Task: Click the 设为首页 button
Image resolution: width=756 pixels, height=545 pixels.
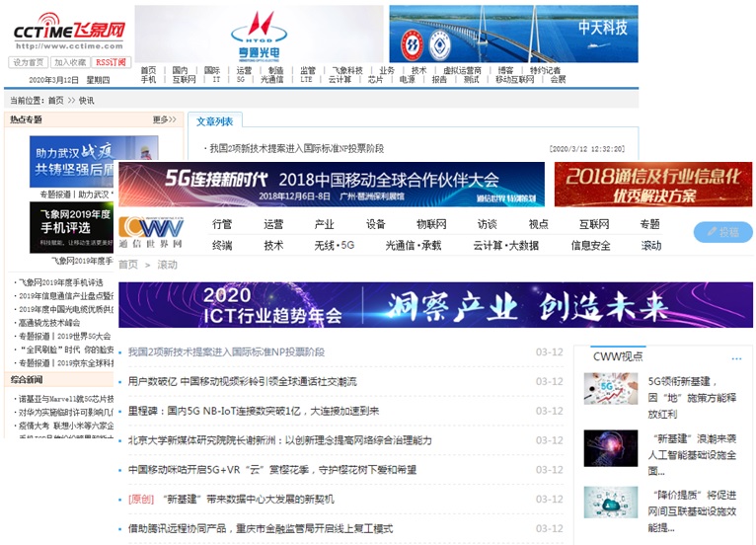Action: coord(28,62)
